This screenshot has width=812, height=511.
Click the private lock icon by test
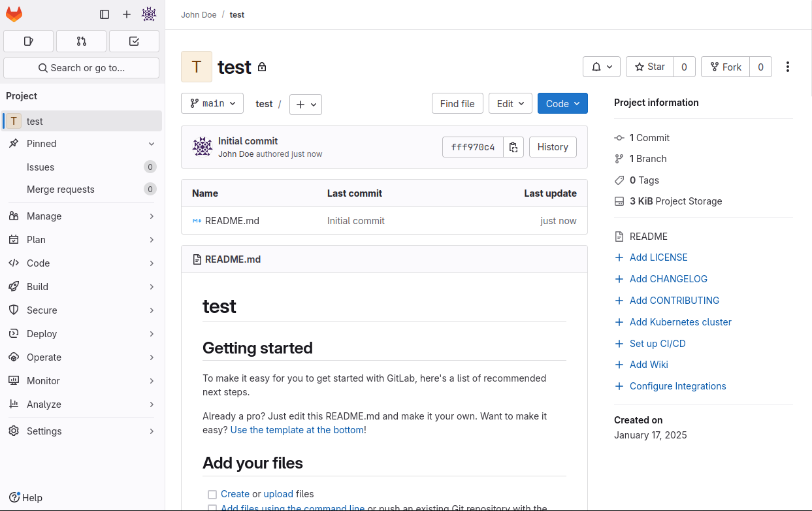tap(262, 67)
